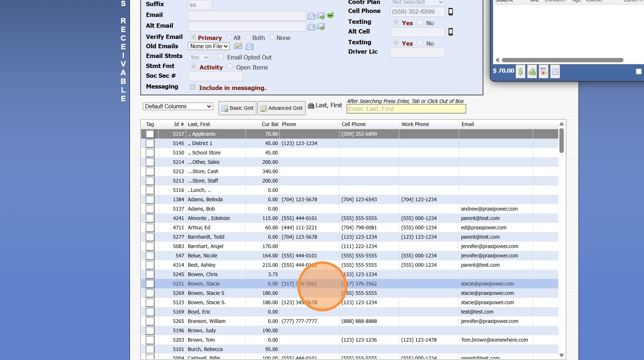
Task: Open the Default Columns dropdown
Action: (178, 107)
